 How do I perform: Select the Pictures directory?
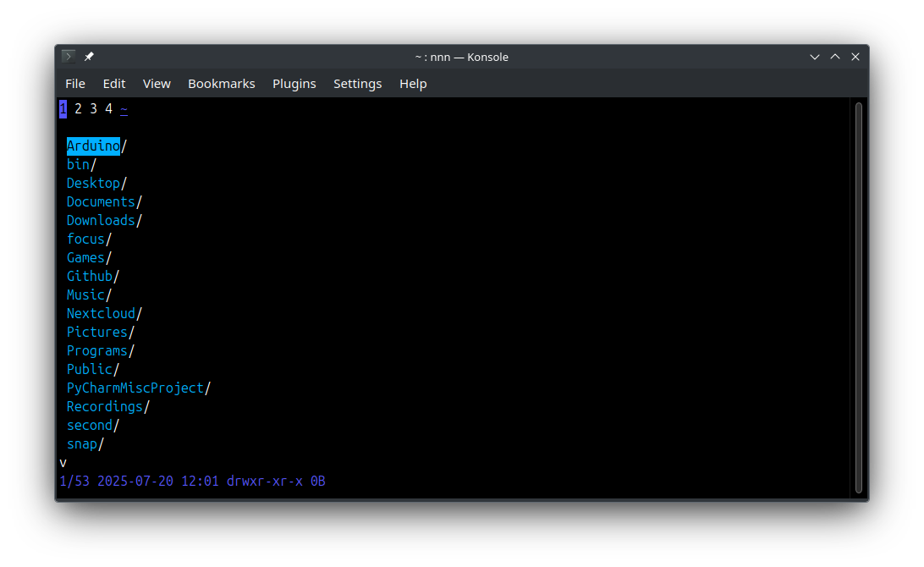click(101, 332)
